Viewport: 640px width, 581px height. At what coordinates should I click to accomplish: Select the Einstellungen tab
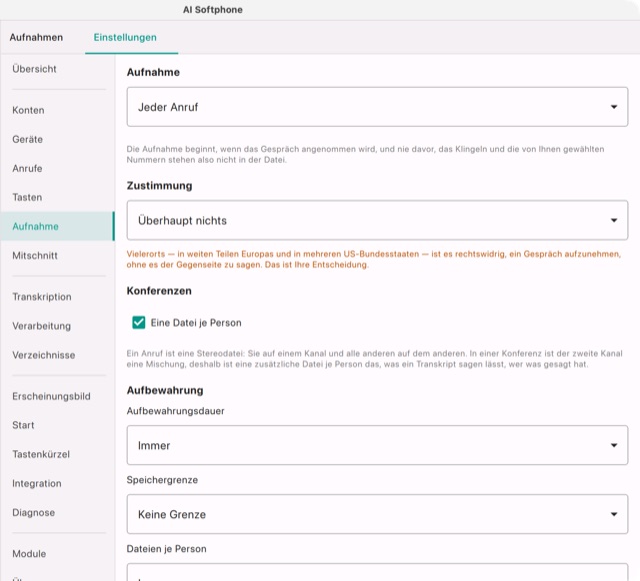pyautogui.click(x=125, y=37)
